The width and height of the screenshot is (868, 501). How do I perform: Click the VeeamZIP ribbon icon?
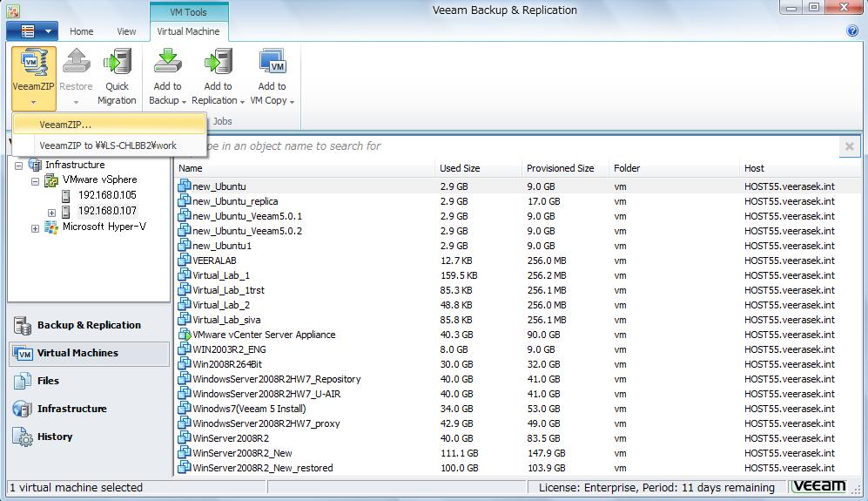pos(33,63)
